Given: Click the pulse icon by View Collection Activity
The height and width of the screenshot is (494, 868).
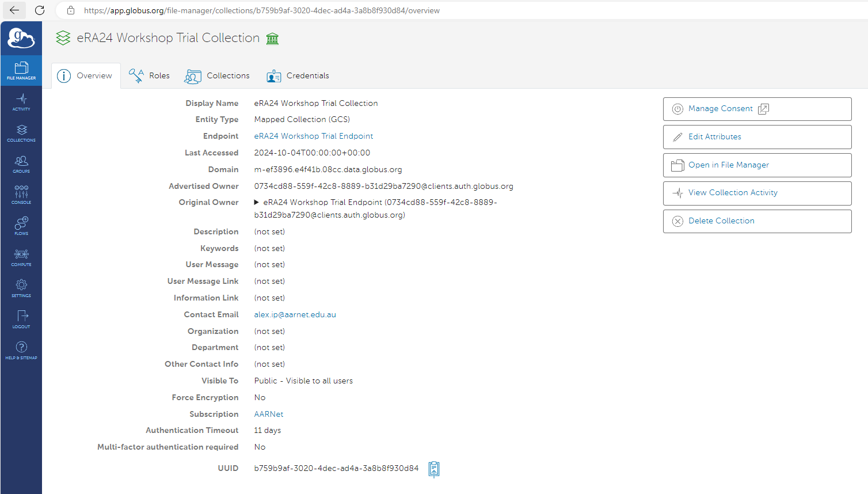Looking at the screenshot, I should 678,193.
